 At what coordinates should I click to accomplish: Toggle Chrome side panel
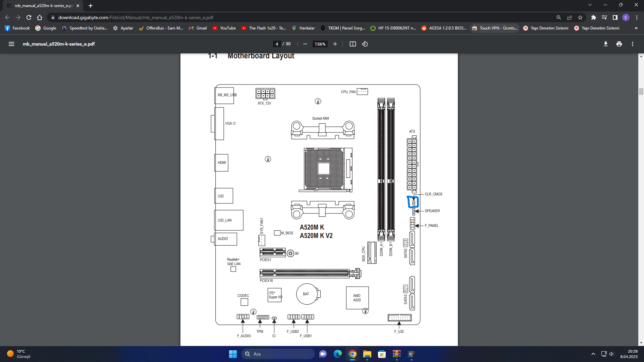(615, 17)
